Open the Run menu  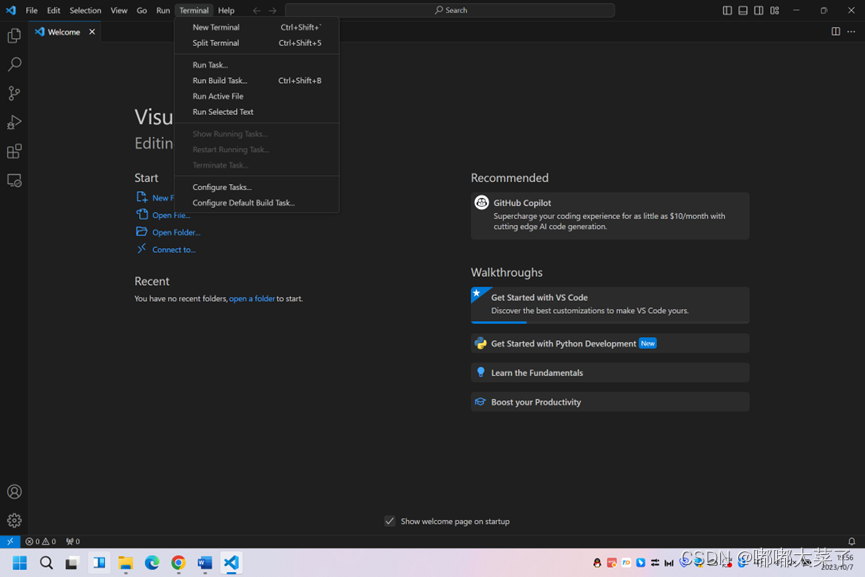[x=163, y=10]
